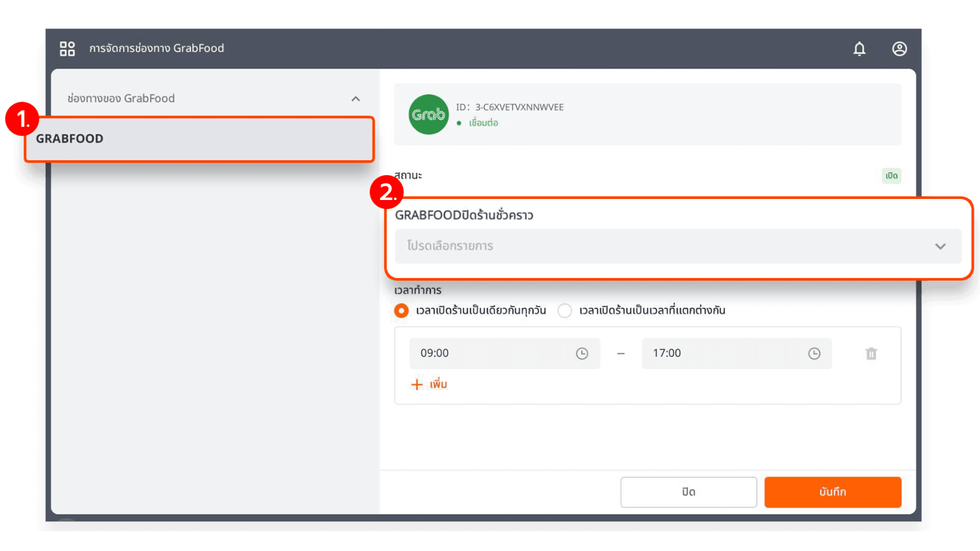Viewport: 980px width, 551px height.
Task: Click the user profile avatar icon
Action: tap(899, 48)
